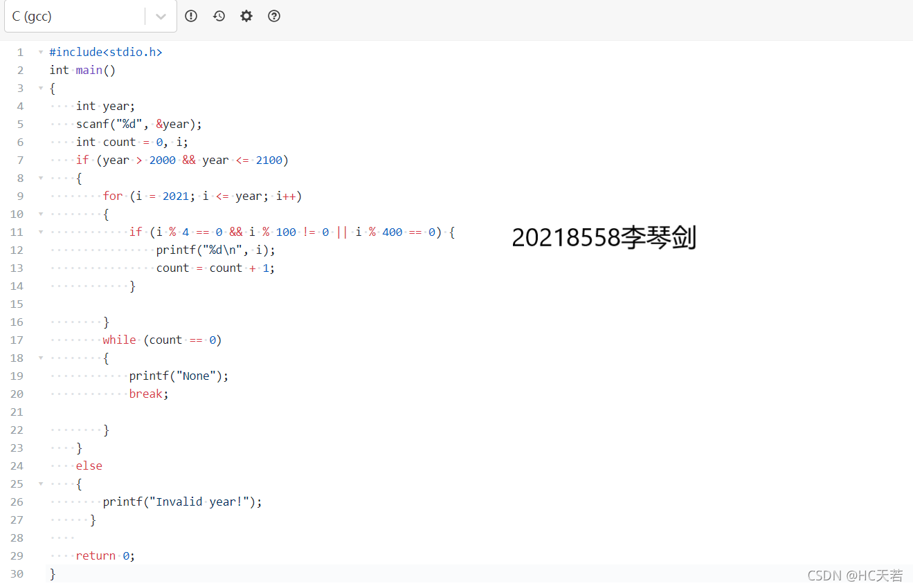Click the closing brace on line 14
Image resolution: width=913 pixels, height=588 pixels.
133,286
